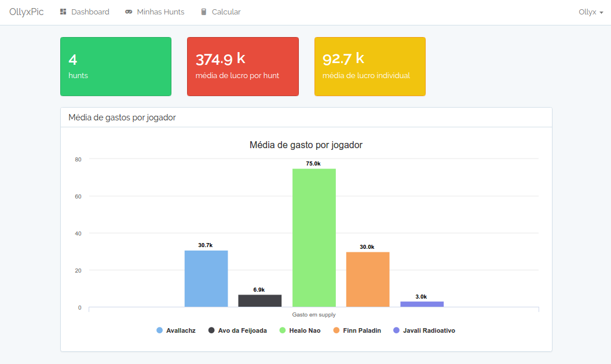
Task: Click the dark Avo da Feijoada bar
Action: pos(260,301)
